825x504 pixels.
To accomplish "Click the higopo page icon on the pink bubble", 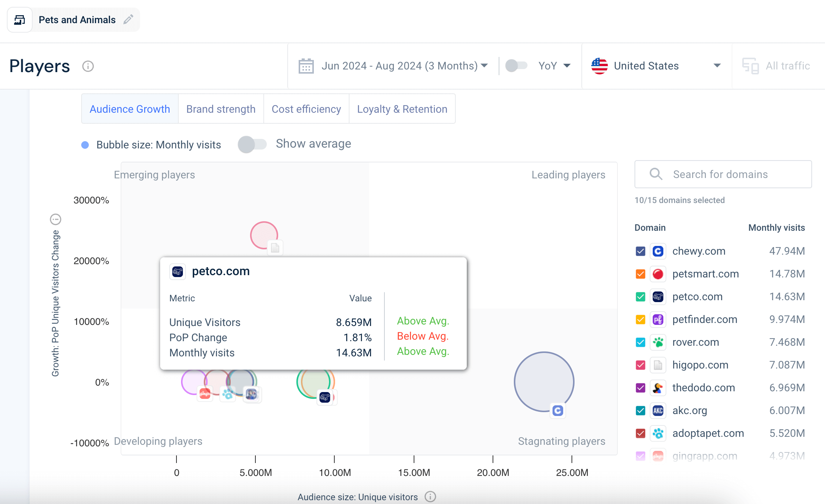I will coord(275,248).
